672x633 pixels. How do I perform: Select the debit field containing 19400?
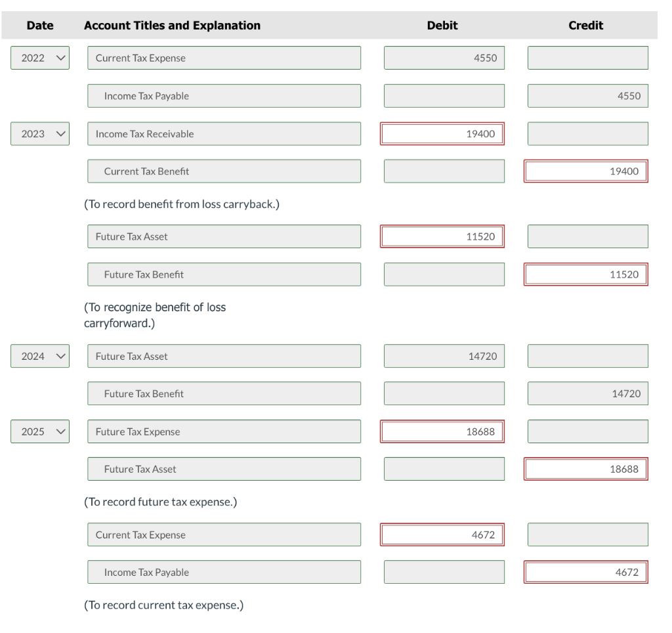click(x=442, y=133)
